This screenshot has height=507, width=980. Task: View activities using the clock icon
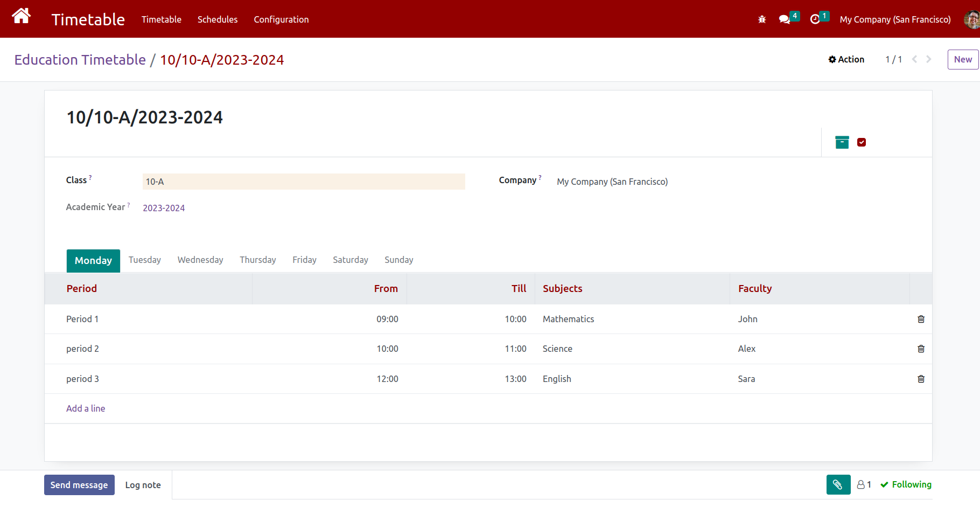click(815, 19)
